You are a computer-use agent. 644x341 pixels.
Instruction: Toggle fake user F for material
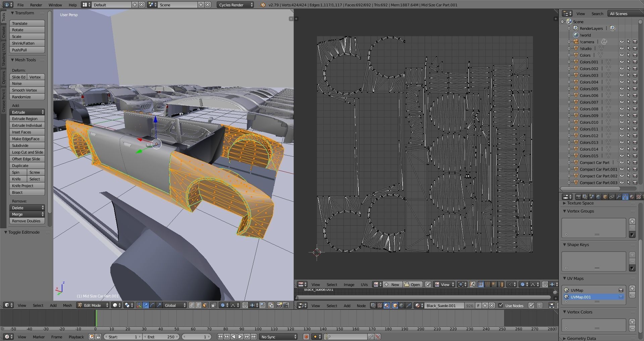[x=478, y=305]
